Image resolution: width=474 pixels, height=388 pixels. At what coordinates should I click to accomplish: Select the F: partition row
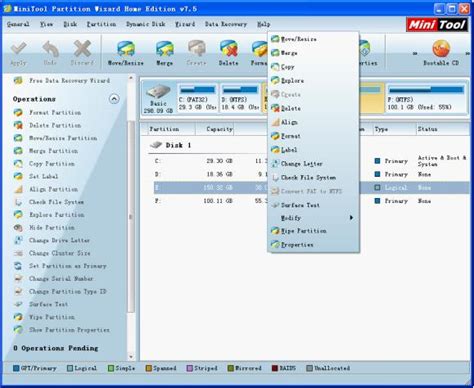[312, 201]
